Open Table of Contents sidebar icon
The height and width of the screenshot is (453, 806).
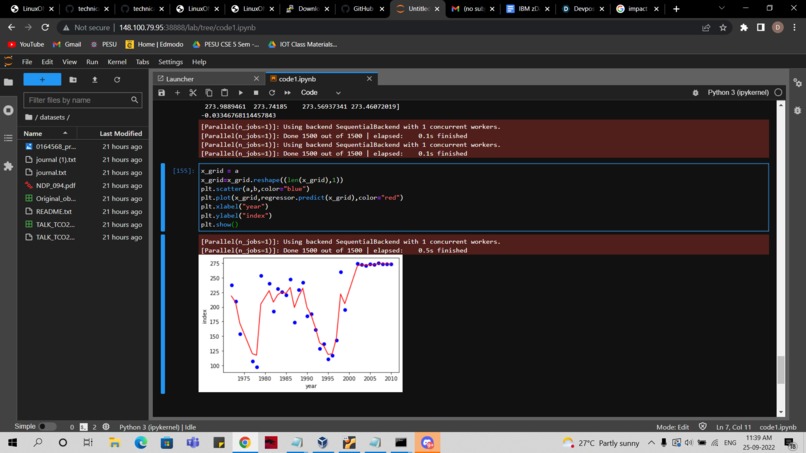[8, 138]
